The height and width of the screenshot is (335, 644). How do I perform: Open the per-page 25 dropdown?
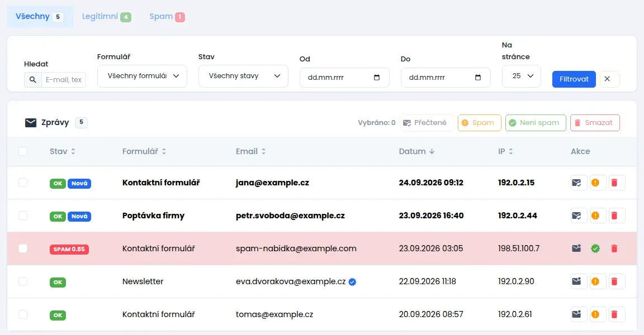521,76
